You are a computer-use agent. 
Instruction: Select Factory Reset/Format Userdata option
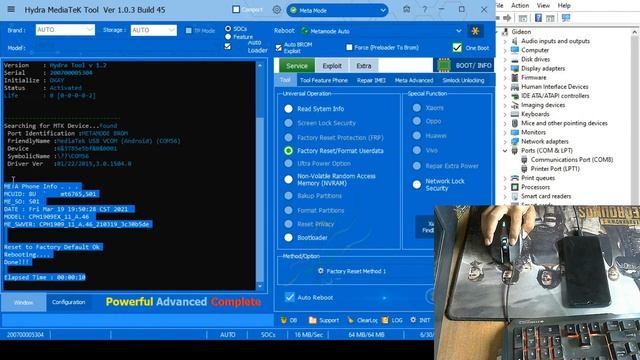289,151
